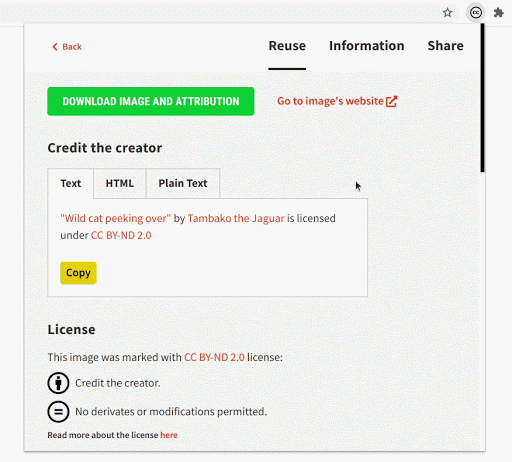Open the Information tab

pos(367,46)
